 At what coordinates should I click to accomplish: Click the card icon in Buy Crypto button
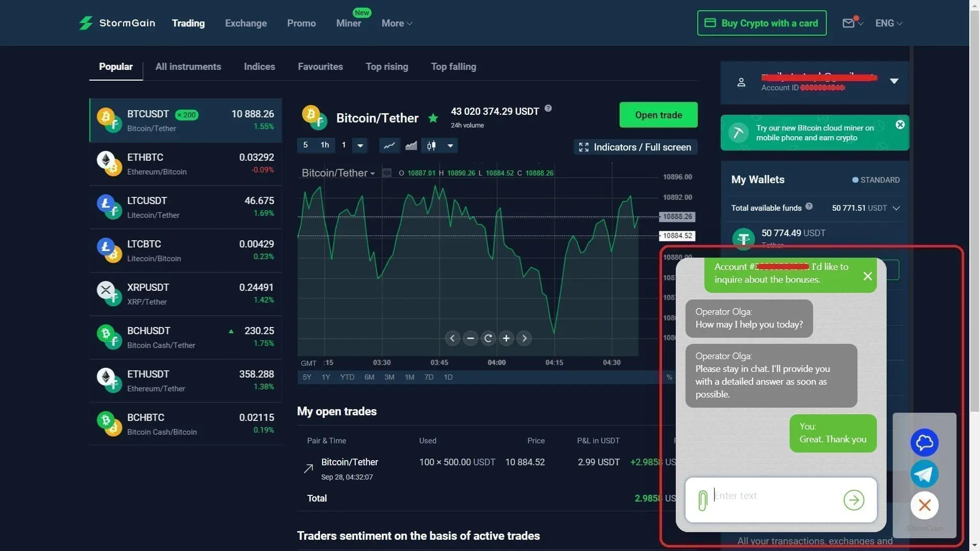710,23
